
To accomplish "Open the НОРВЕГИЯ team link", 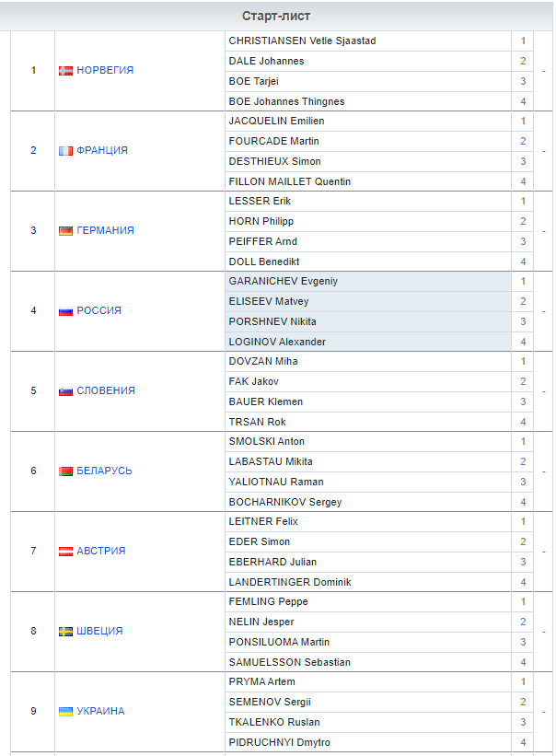I will (x=105, y=71).
